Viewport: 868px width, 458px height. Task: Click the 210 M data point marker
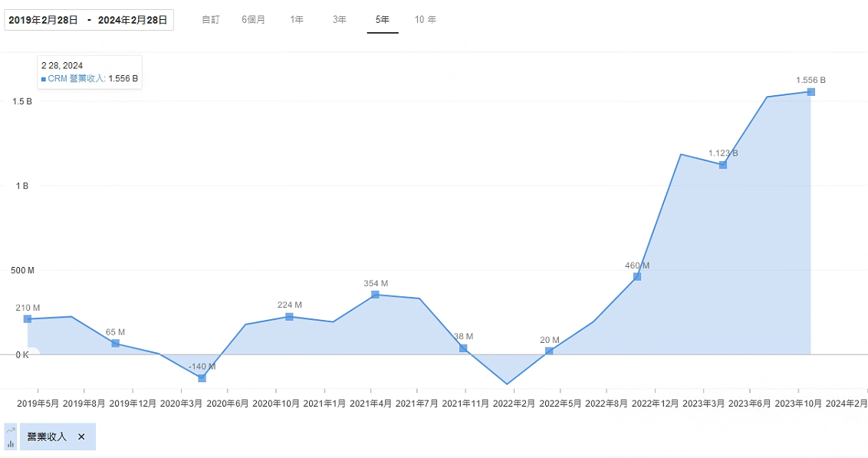(x=28, y=319)
